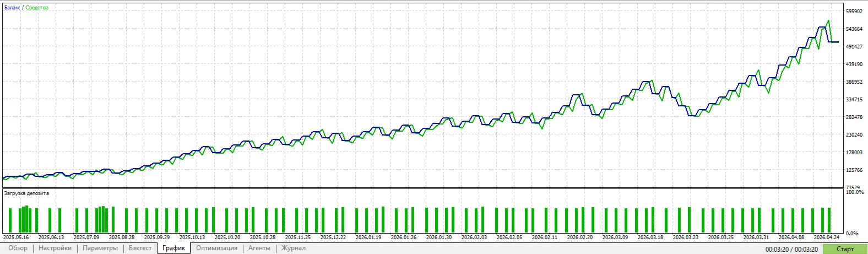The image size is (868, 254).
Task: Click the 2025.09.29 date label
Action: click(157, 237)
